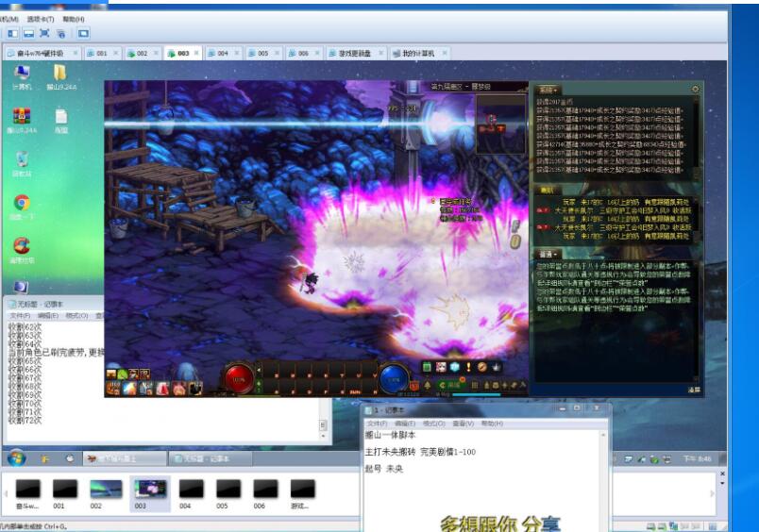
Task: Switch to the 006 VM tab
Action: click(x=303, y=53)
